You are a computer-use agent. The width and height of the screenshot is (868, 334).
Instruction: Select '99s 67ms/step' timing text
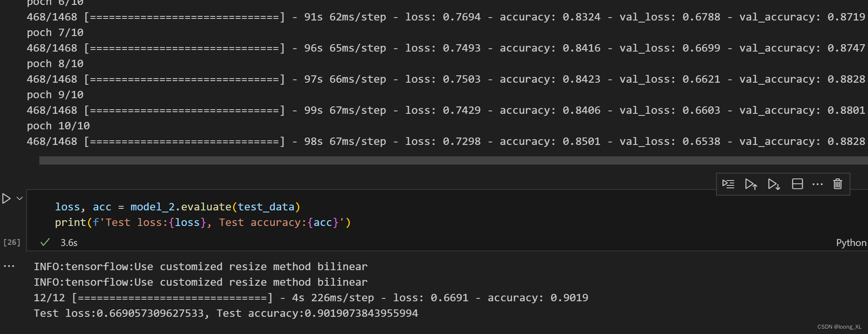click(x=345, y=110)
